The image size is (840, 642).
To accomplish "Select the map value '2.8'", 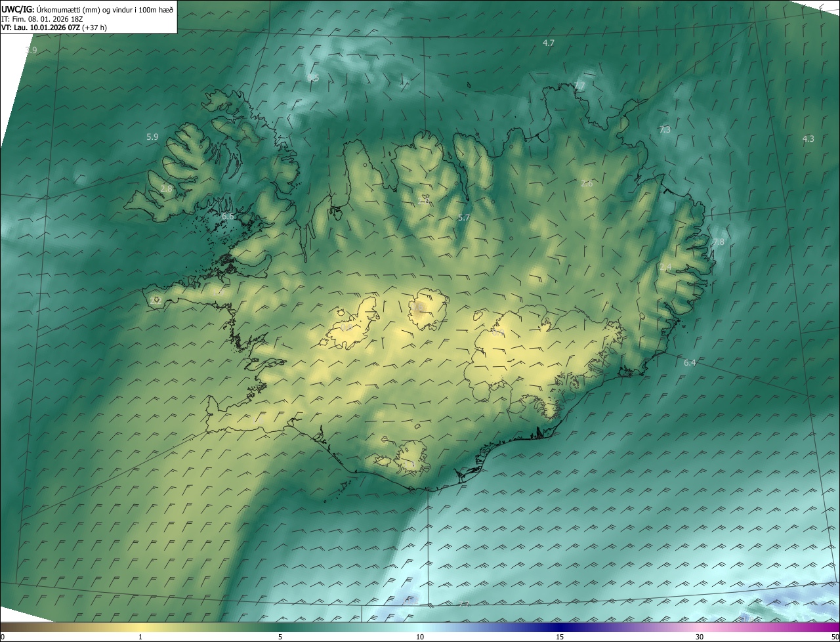I will 166,188.
